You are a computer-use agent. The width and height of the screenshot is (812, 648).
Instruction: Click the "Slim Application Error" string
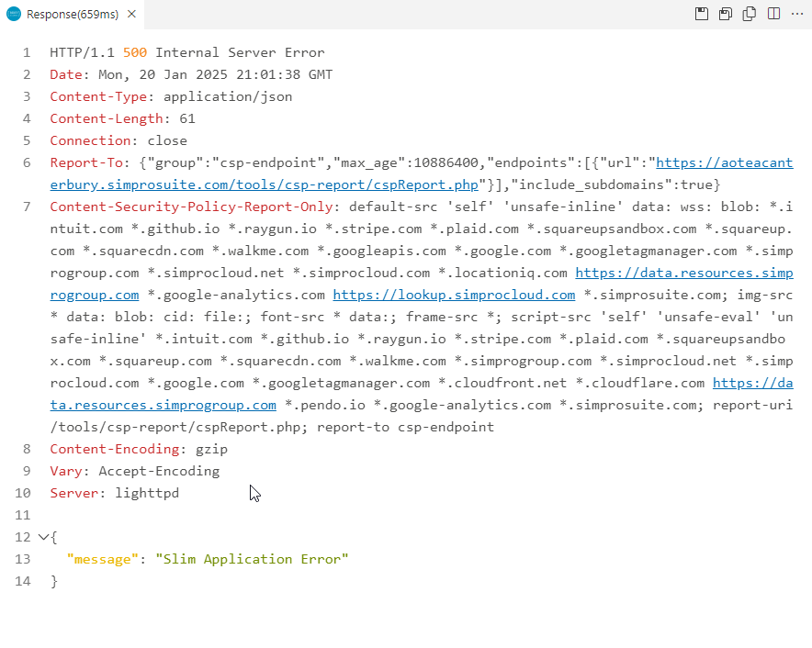pyautogui.click(x=252, y=560)
